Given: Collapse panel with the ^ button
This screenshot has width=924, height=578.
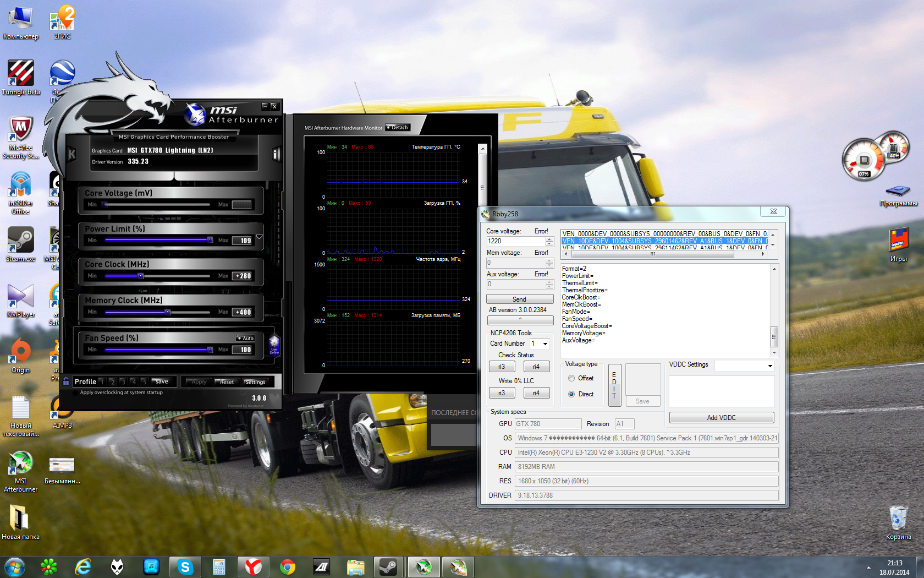Looking at the screenshot, I should pos(520,320).
